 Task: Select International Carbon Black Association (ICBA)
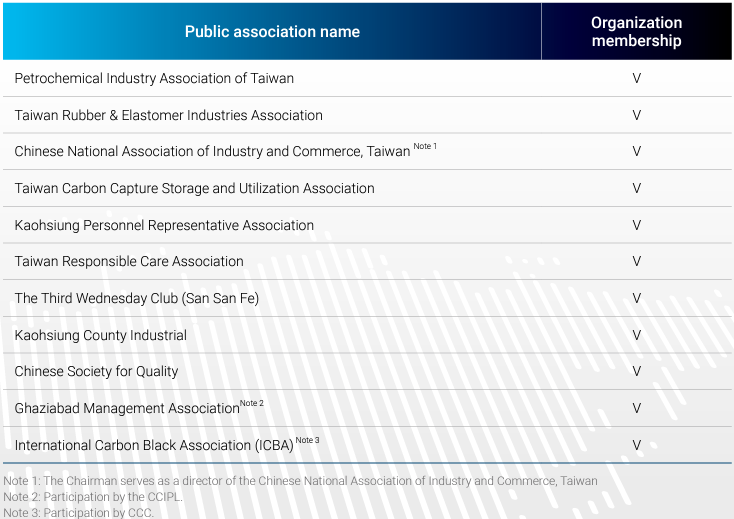click(154, 445)
